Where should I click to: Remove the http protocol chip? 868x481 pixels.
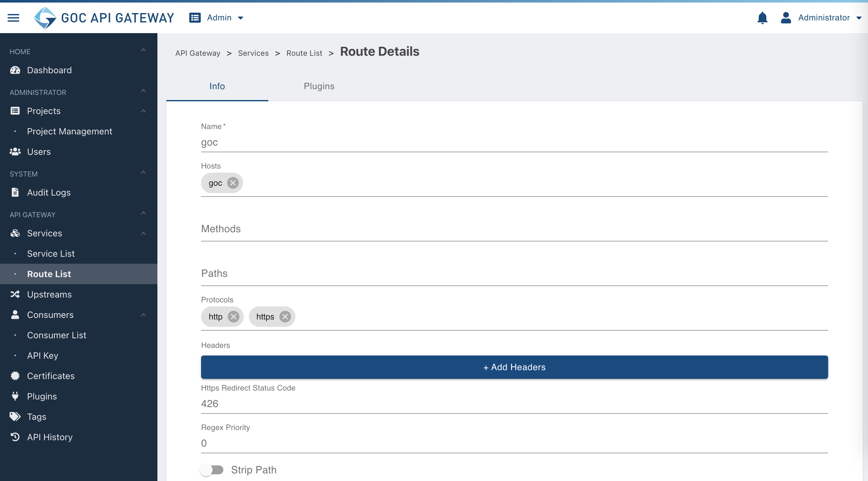pos(234,317)
